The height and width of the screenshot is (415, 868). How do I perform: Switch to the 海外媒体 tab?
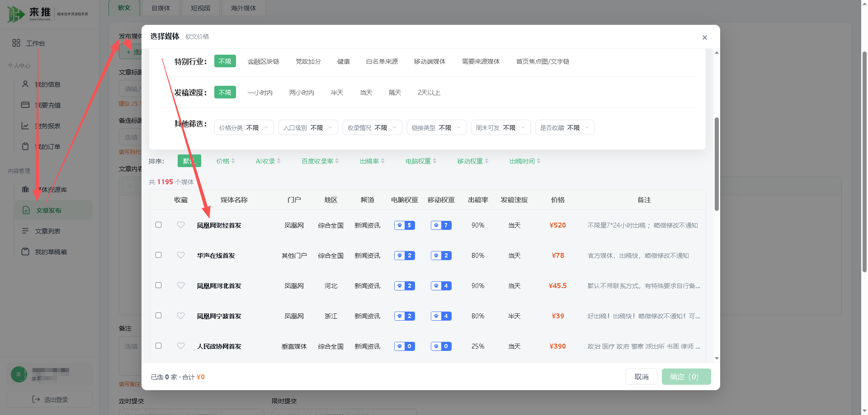coord(243,8)
